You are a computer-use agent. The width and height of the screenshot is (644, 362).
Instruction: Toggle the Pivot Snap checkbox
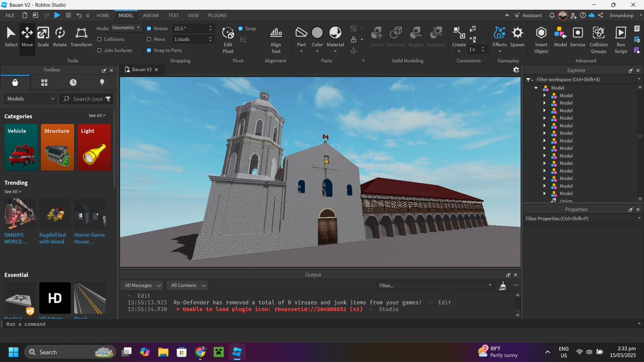pos(240,28)
